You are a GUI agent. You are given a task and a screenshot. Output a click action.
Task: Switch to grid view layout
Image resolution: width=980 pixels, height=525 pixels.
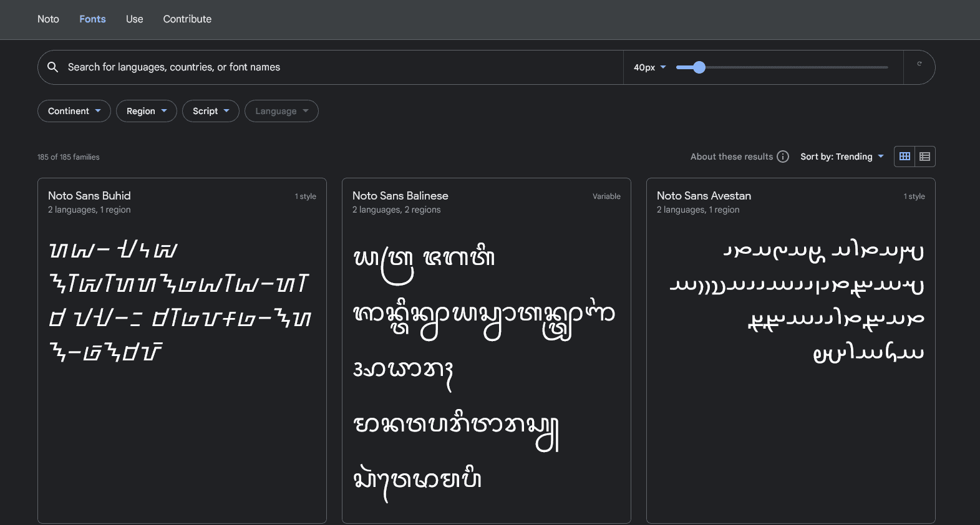(905, 157)
